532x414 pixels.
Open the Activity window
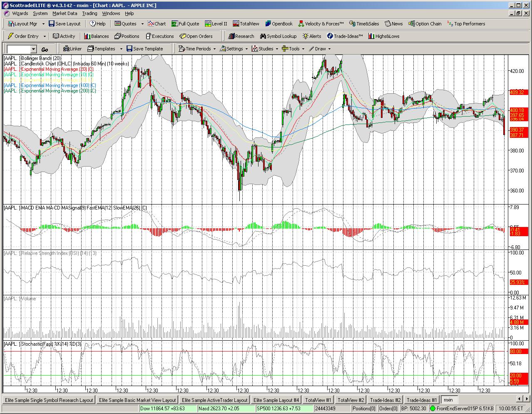64,36
